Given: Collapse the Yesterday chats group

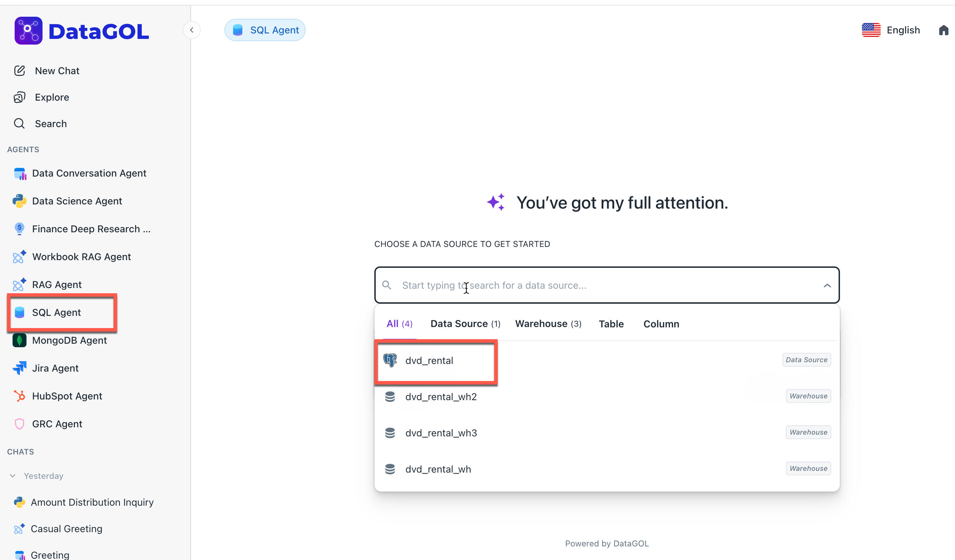Looking at the screenshot, I should tap(13, 476).
